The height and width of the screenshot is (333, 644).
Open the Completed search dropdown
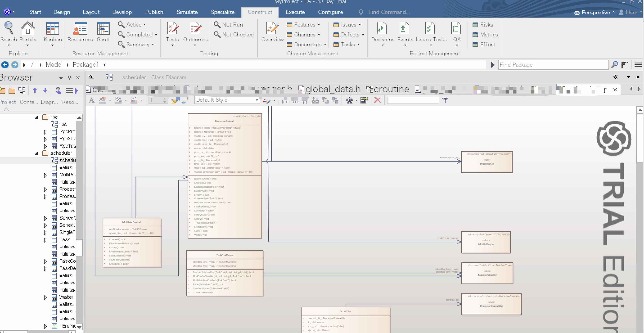point(137,34)
